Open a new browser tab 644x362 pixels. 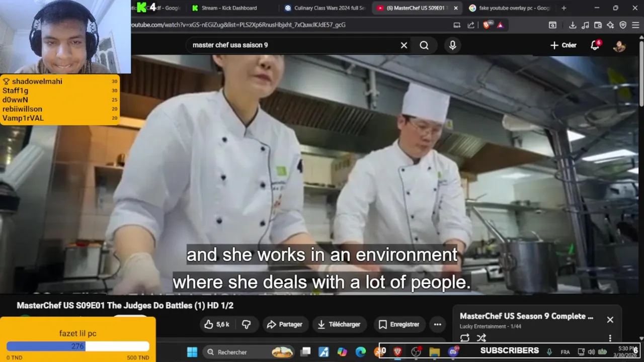click(x=563, y=8)
